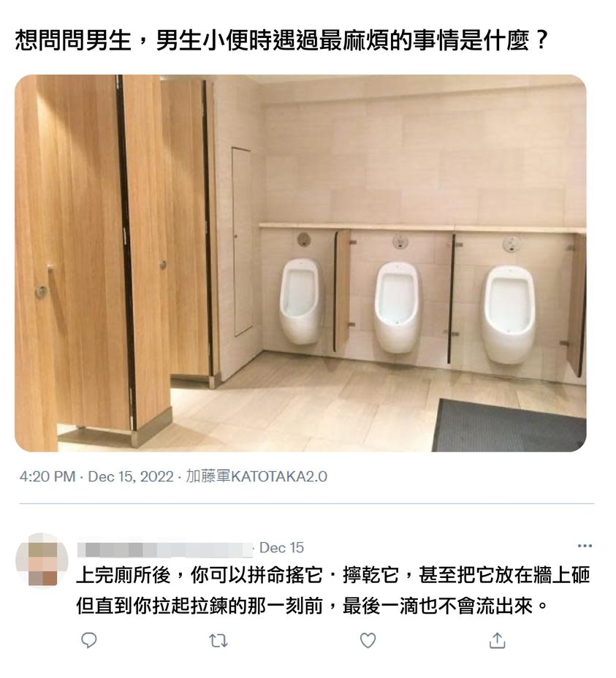Screen dimensions: 616x678
Task: Open the share upload icon
Action: click(498, 641)
